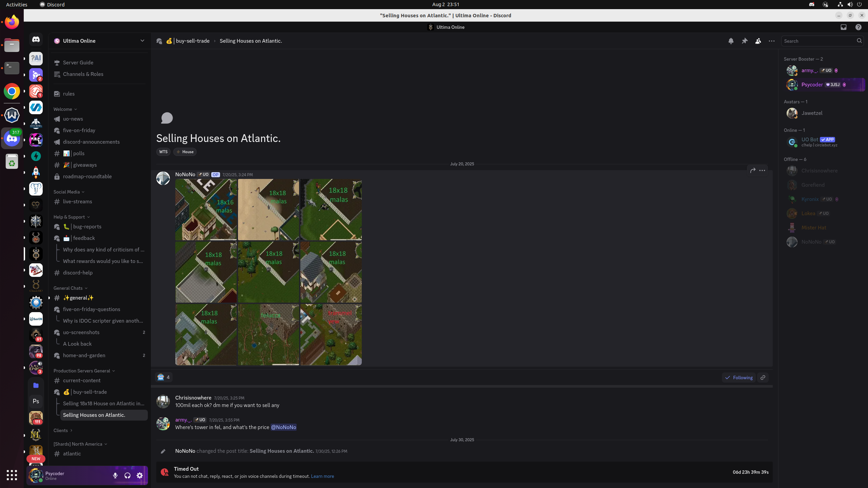Open the uo-news channel
This screenshot has height=488, width=868.
pos(99,119)
